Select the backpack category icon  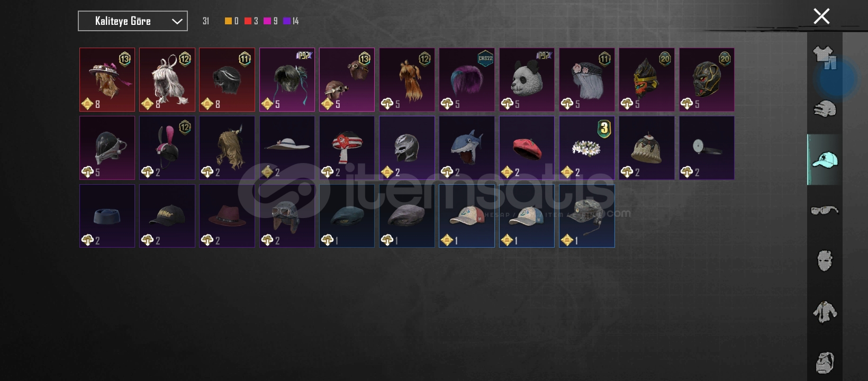pos(824,362)
